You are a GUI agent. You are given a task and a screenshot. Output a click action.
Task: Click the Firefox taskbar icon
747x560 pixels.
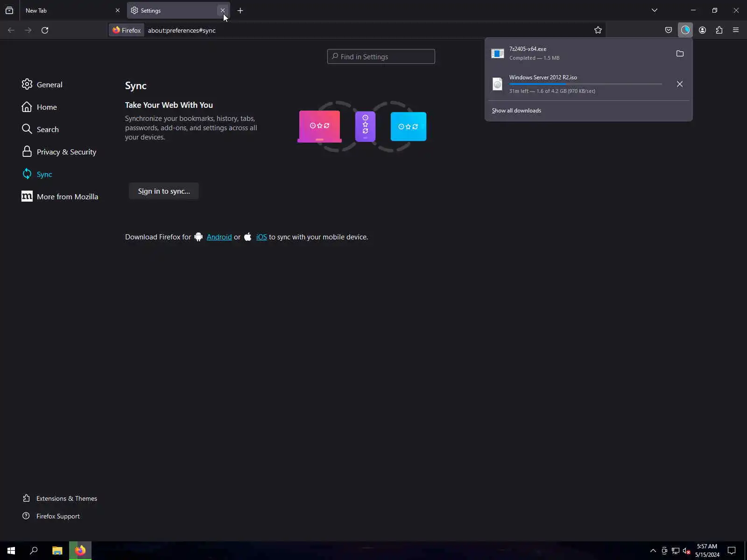[80, 551]
